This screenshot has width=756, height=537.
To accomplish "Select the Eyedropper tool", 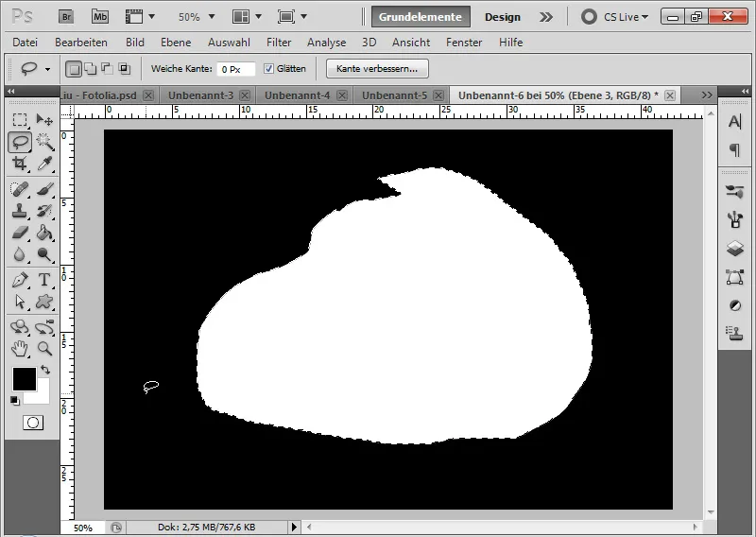I will (44, 165).
